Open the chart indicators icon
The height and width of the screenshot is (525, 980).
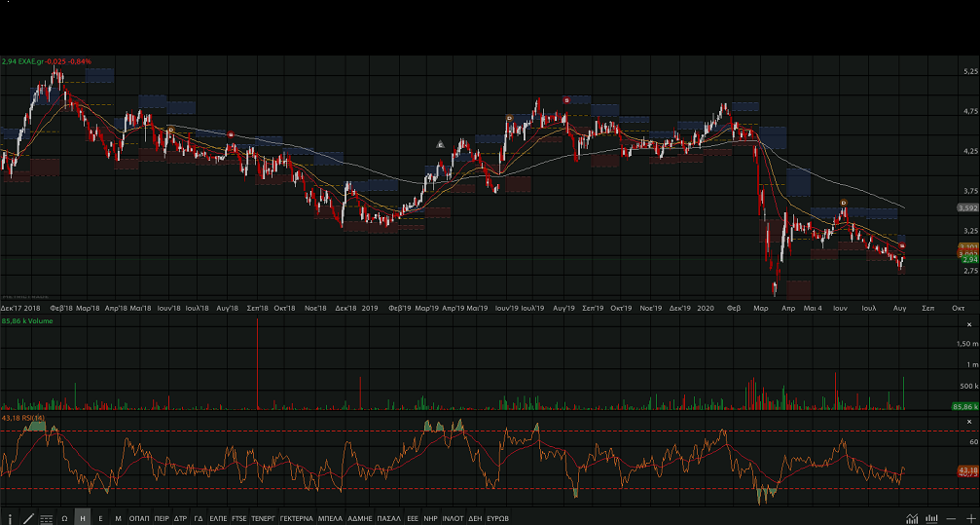click(912, 518)
